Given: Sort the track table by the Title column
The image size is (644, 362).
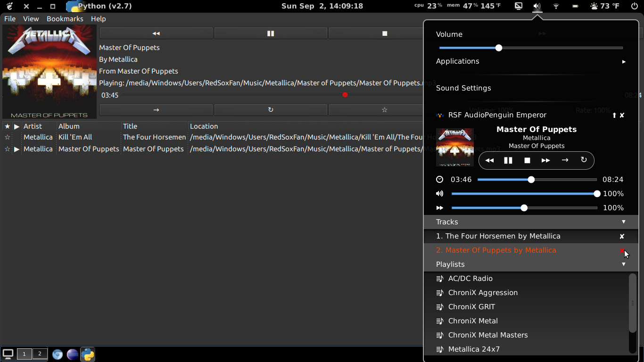Looking at the screenshot, I should tap(155, 126).
